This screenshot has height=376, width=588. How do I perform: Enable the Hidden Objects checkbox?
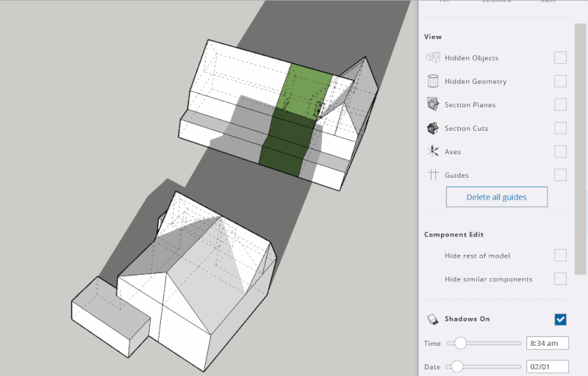(560, 58)
